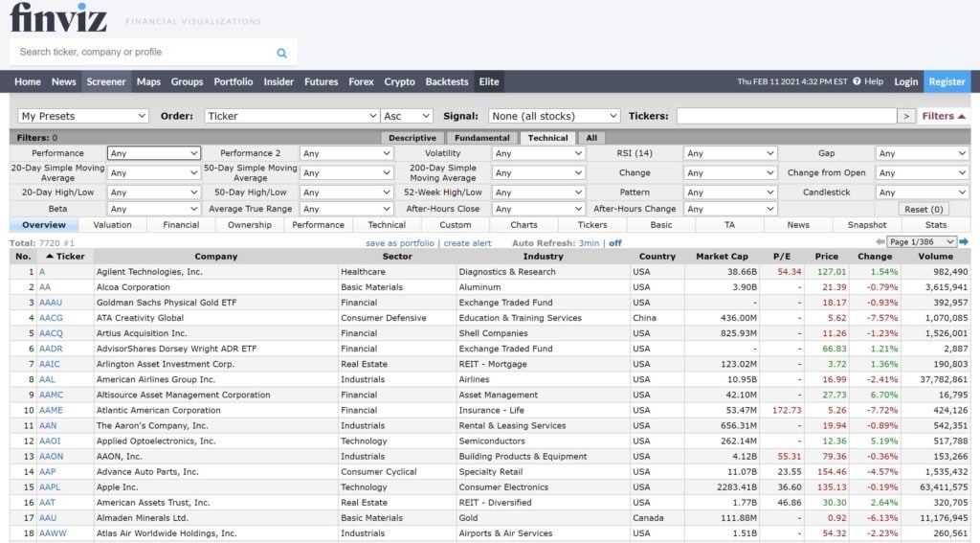Open AAWW ticker link
The height and width of the screenshot is (543, 980).
click(x=53, y=533)
